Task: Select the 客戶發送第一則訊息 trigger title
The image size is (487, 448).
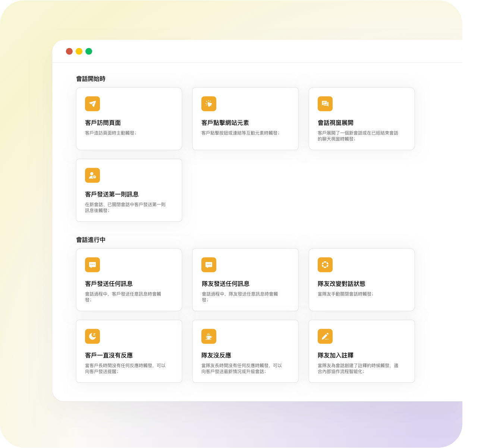Action: coord(112,195)
